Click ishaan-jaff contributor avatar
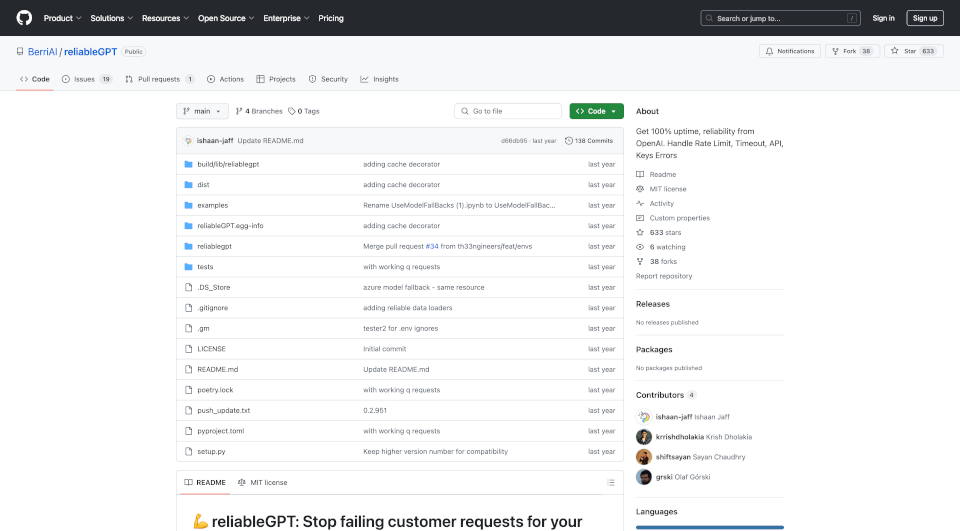 [x=643, y=417]
